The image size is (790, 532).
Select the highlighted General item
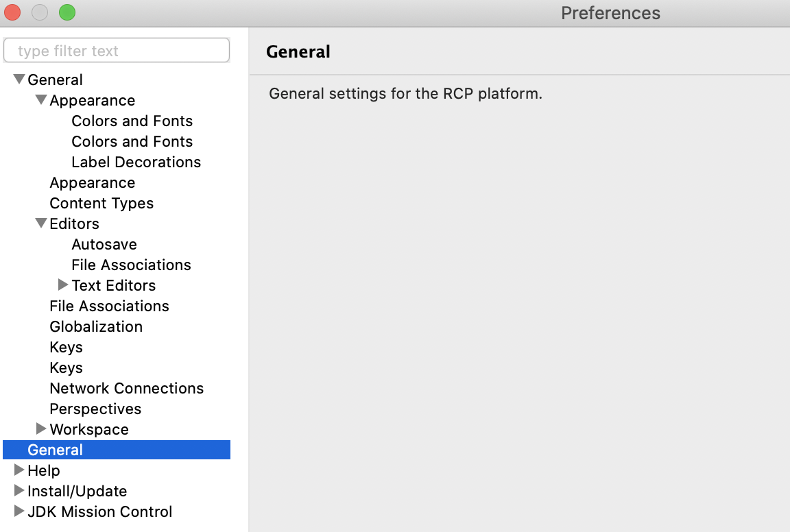point(55,450)
